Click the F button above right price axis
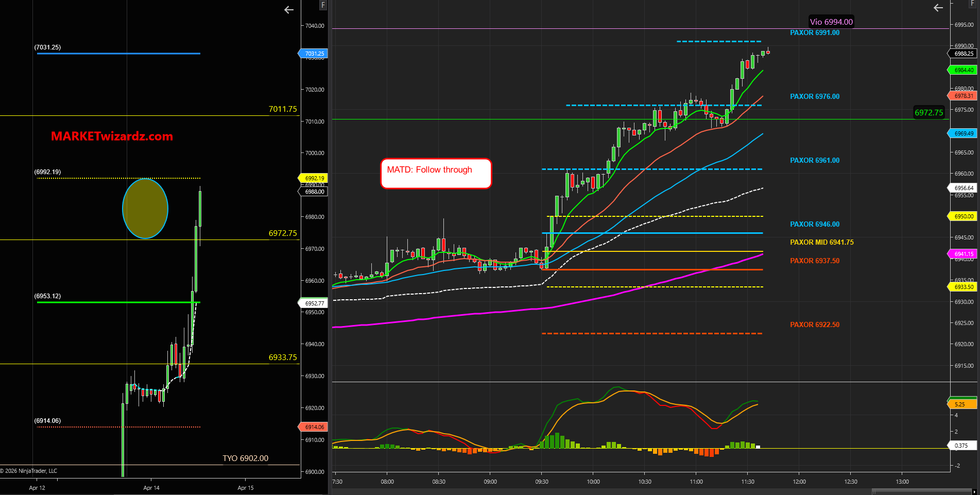This screenshot has height=495, width=980. (972, 3)
